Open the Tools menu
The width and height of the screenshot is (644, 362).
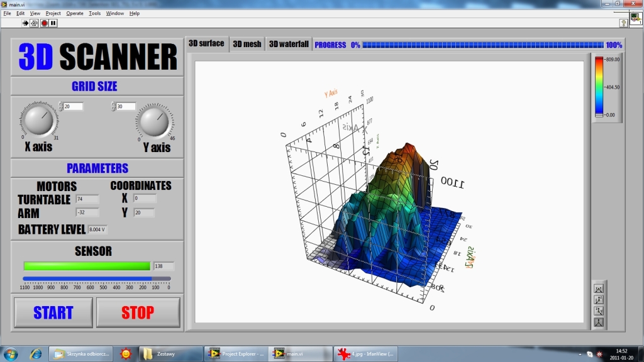(x=94, y=13)
